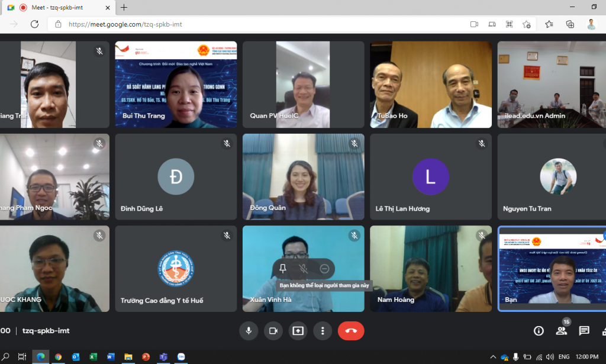Pin Xuân Vinh Hà's video tile
606x364 pixels.
click(x=283, y=269)
